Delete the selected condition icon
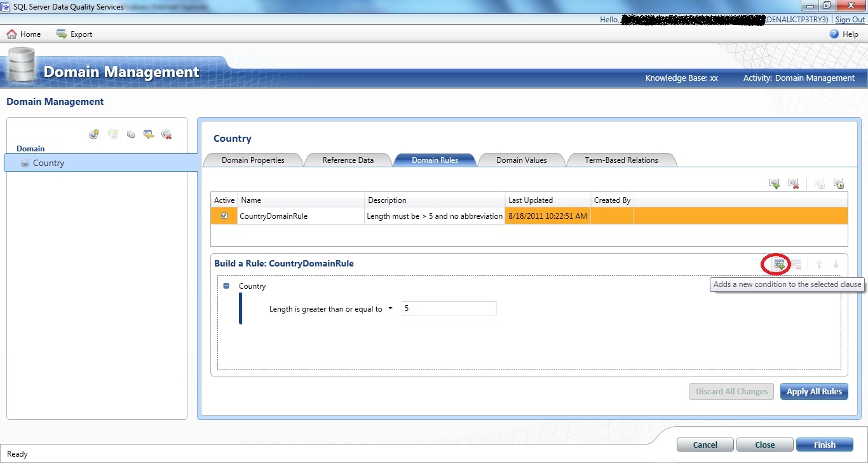 coord(796,264)
